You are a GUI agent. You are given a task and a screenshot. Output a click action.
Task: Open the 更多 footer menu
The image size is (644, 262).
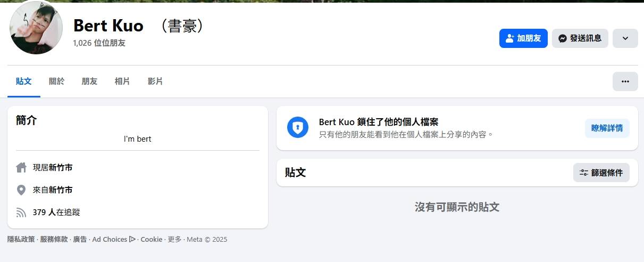click(174, 240)
